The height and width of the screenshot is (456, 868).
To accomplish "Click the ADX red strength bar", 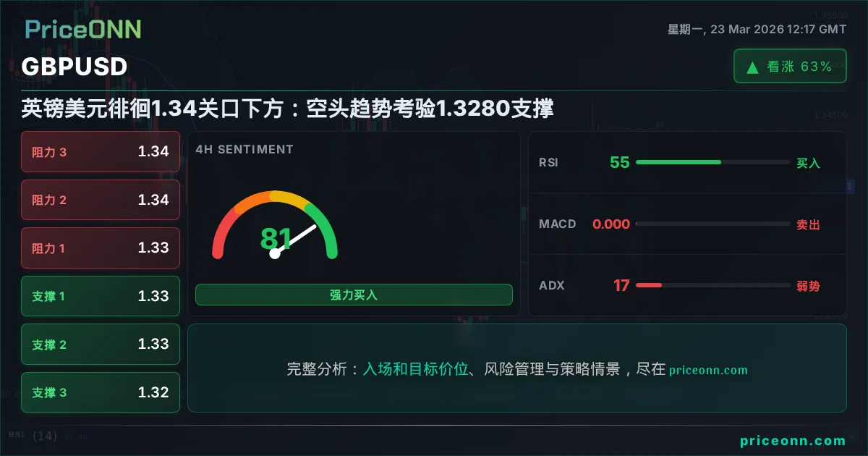I will [x=649, y=285].
